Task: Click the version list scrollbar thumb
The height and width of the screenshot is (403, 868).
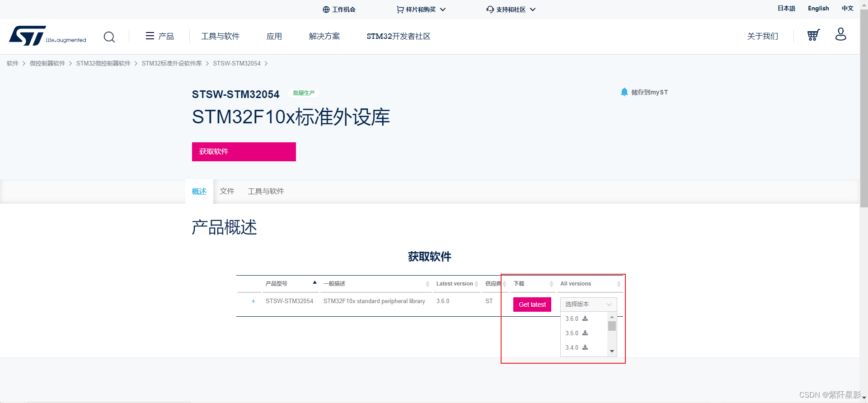Action: [x=612, y=326]
